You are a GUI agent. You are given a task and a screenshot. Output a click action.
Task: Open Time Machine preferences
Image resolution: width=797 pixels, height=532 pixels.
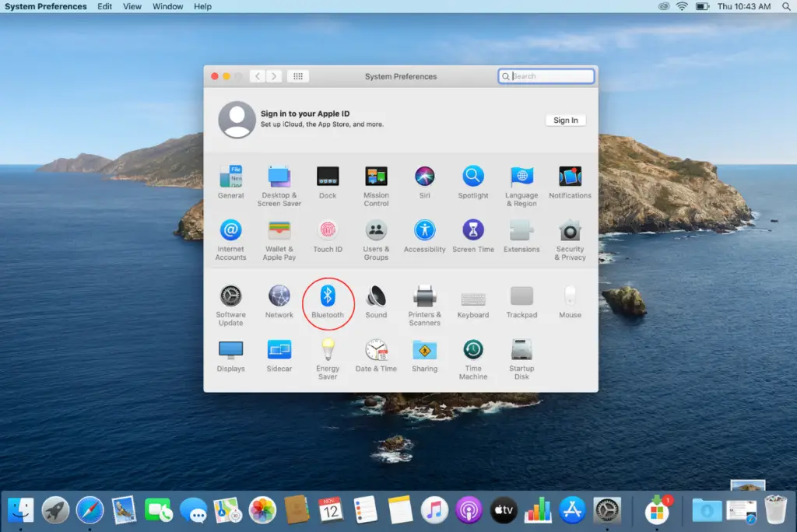[473, 359]
